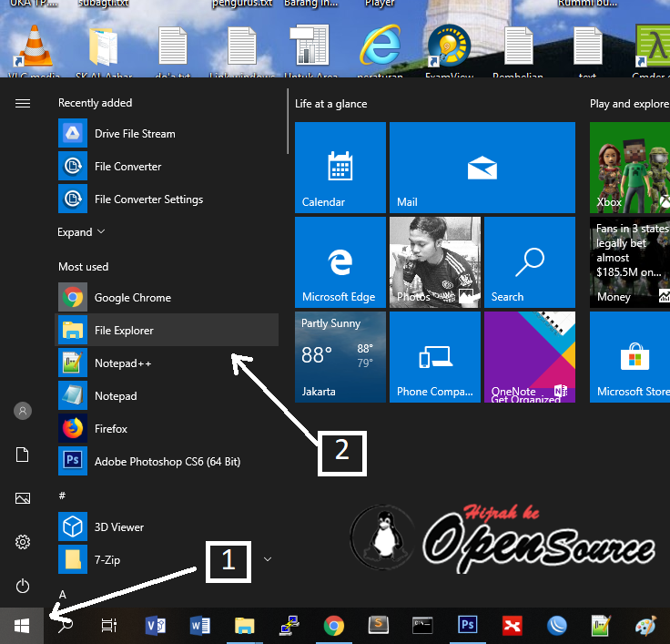The height and width of the screenshot is (644, 670).
Task: Open the Microsoft Edge tile
Action: coord(340,262)
